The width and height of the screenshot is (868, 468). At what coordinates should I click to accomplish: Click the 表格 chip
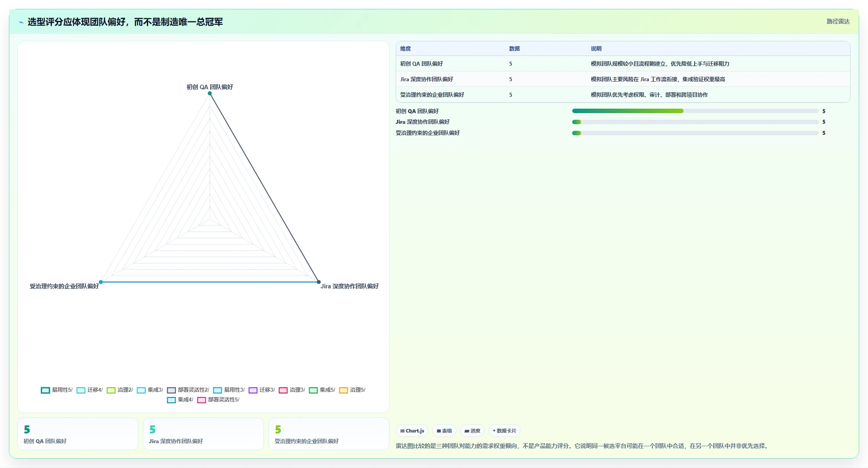(444, 431)
